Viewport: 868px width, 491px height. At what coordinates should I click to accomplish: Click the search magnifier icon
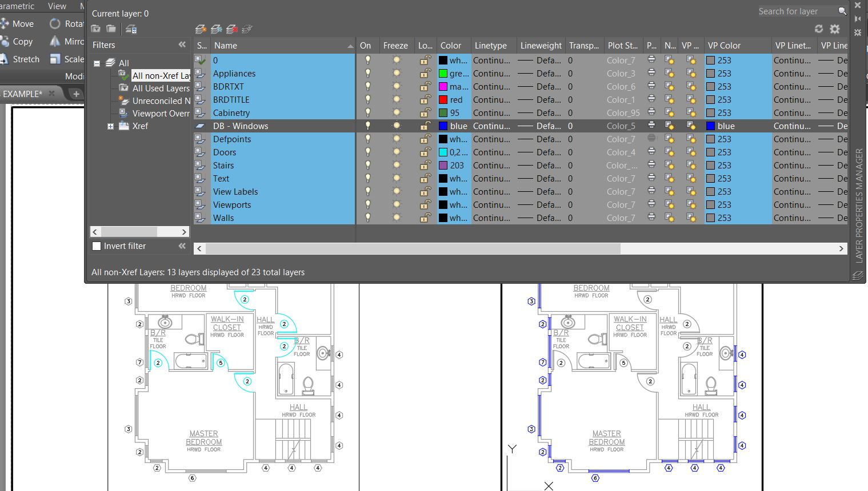pyautogui.click(x=842, y=11)
